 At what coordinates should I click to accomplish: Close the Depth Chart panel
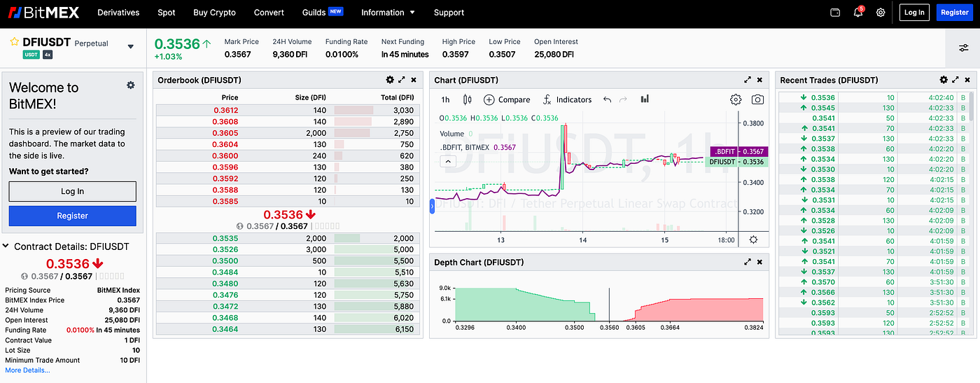759,262
